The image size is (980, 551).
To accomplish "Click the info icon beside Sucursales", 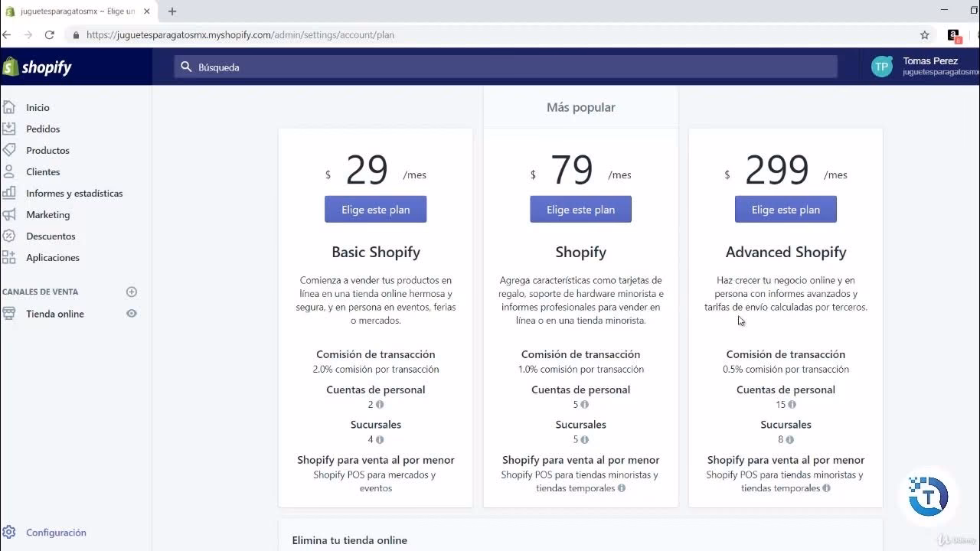I will click(381, 439).
